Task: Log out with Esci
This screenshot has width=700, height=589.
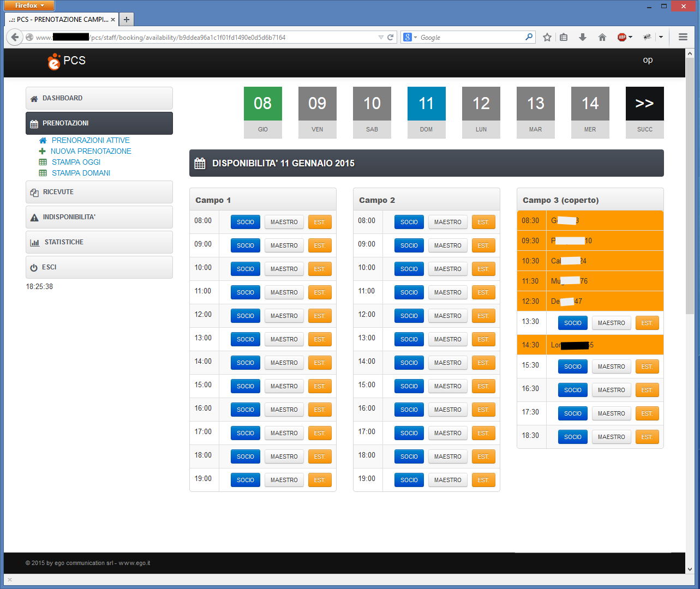Action: [99, 267]
